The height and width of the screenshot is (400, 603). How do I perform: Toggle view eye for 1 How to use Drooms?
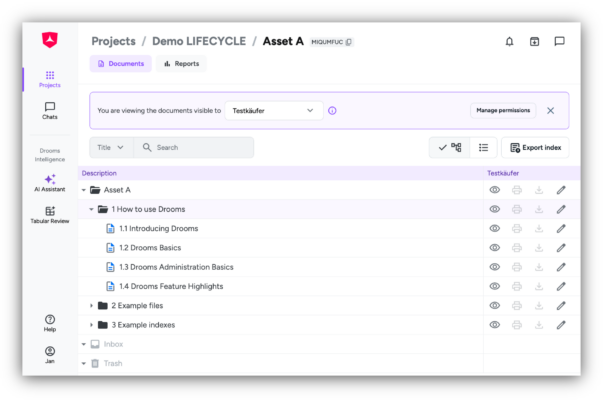[495, 209]
